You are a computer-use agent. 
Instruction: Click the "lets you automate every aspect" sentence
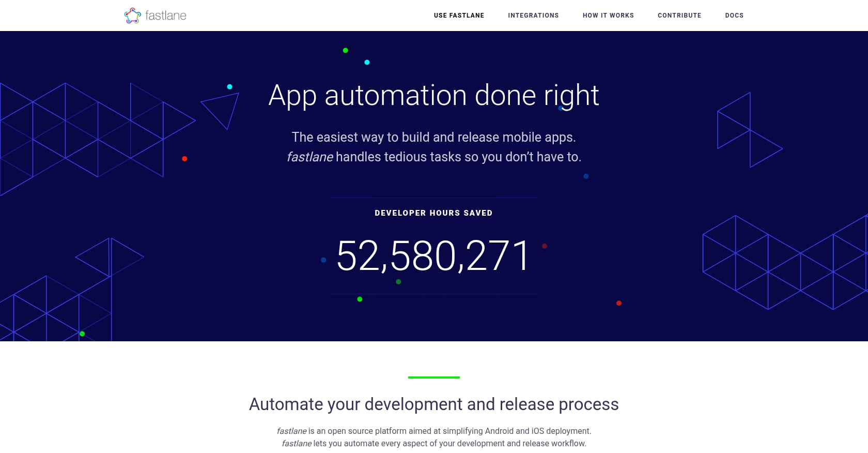434,443
